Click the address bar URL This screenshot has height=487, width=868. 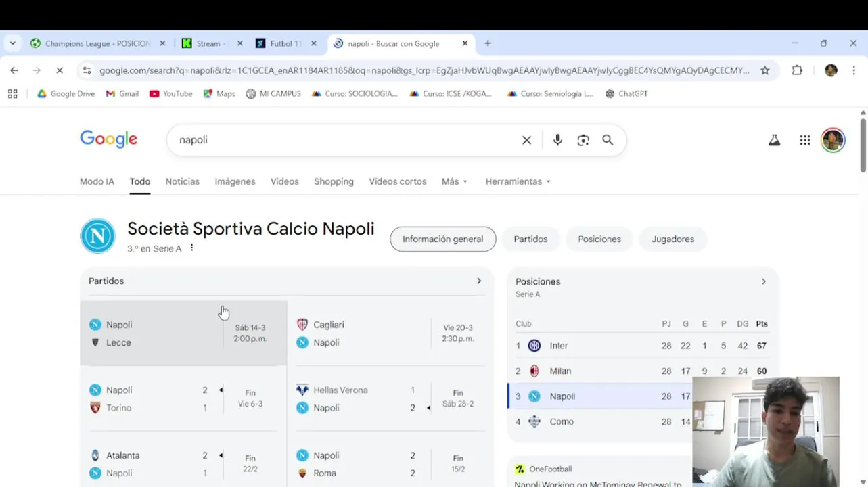(424, 70)
